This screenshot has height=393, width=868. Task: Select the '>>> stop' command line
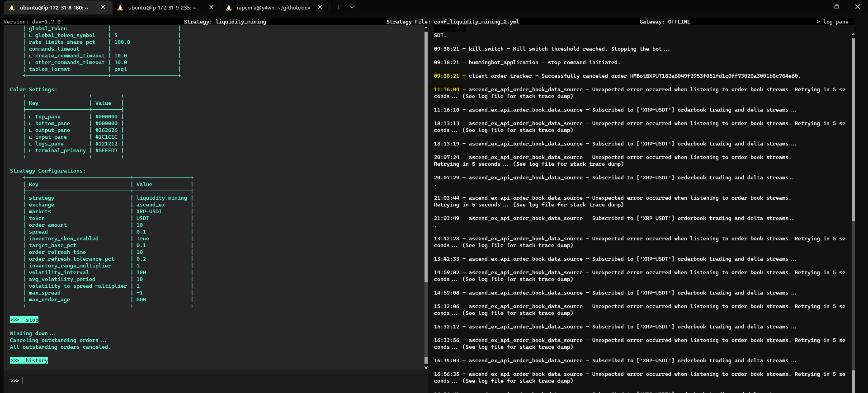click(x=24, y=320)
